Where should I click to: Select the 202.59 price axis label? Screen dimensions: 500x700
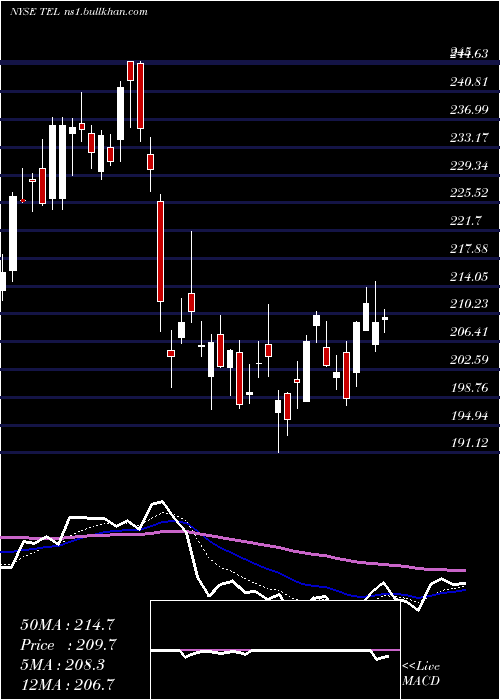click(x=469, y=359)
